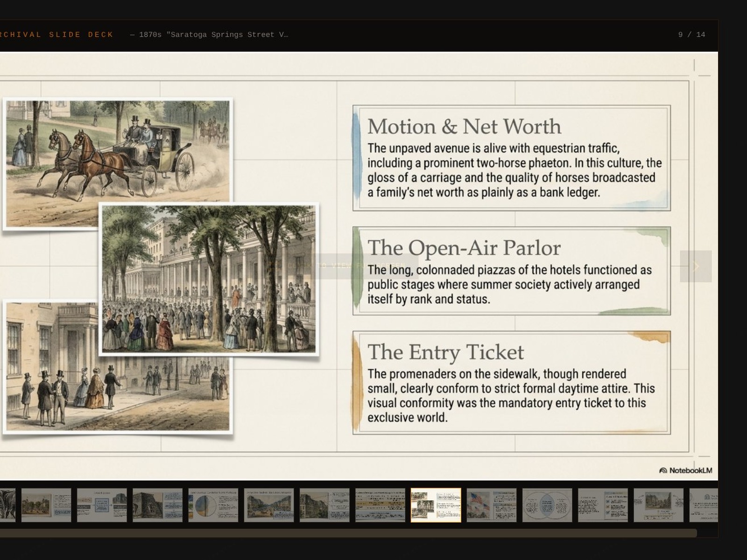747x560 pixels.
Task: Click the Saratoga Springs deck title
Action: pyautogui.click(x=209, y=35)
